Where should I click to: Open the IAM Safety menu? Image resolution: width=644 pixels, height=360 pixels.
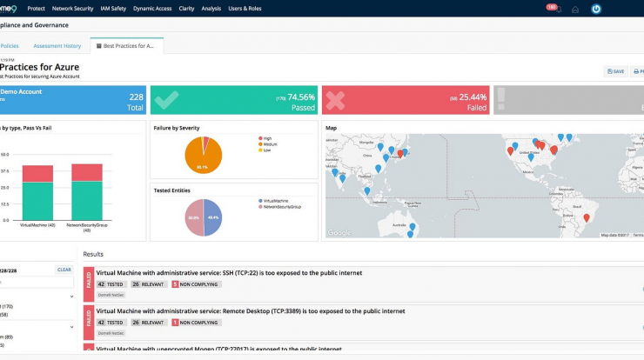coord(113,8)
